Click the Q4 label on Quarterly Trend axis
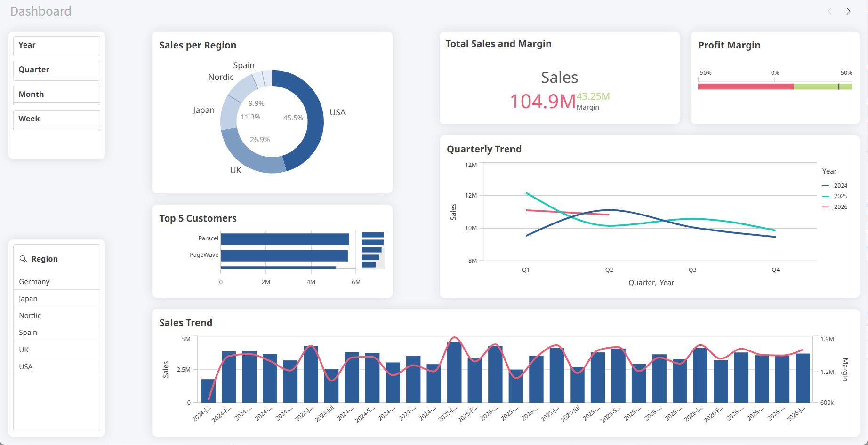Screen dimensions: 868x445 pos(776,270)
